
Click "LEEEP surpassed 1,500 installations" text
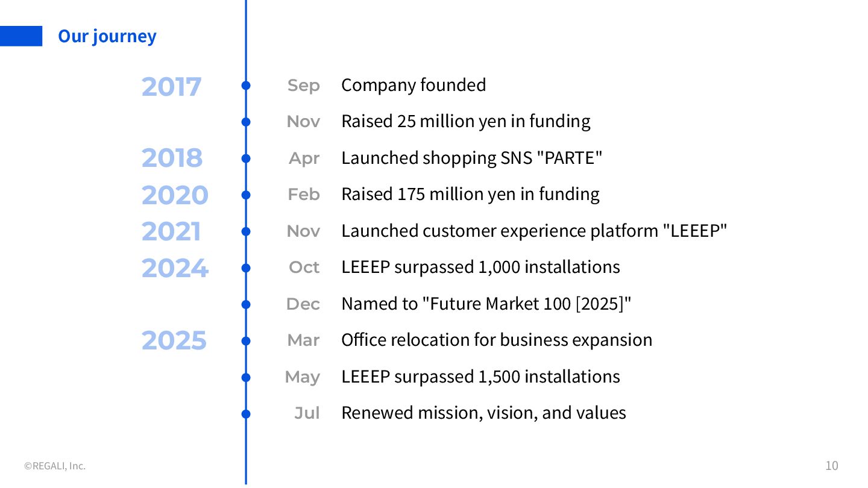[x=480, y=377]
